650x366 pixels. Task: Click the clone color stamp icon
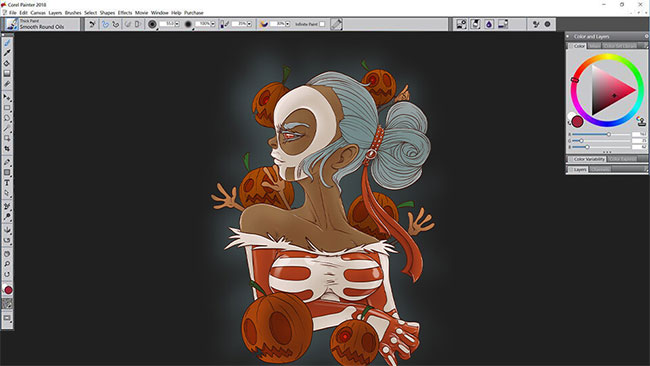(641, 121)
